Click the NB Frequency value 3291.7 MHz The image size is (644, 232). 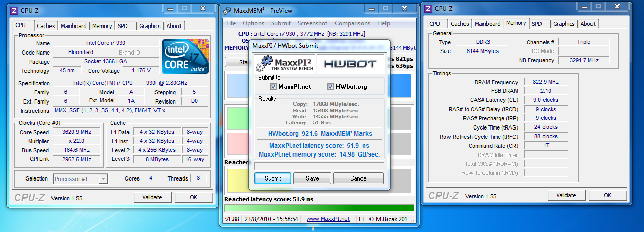point(584,60)
